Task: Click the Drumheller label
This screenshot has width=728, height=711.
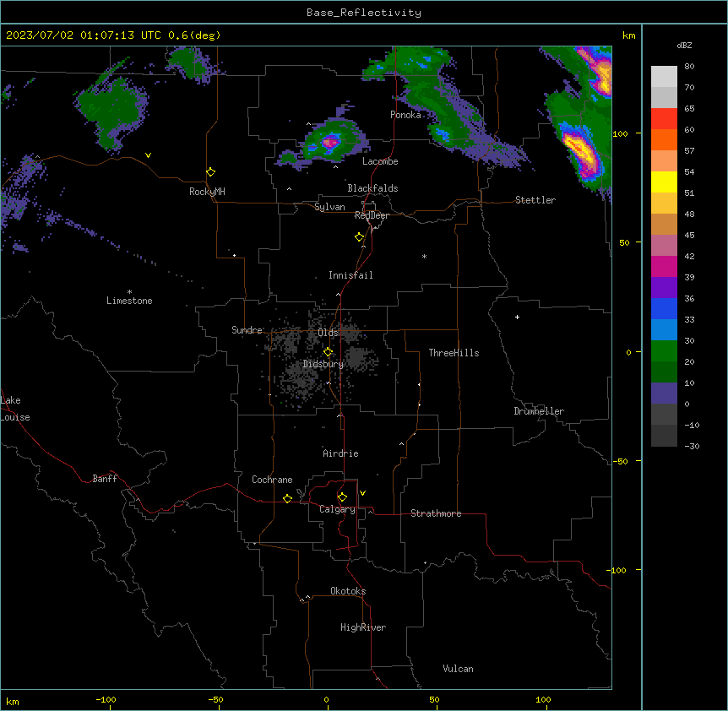Action: [x=539, y=411]
